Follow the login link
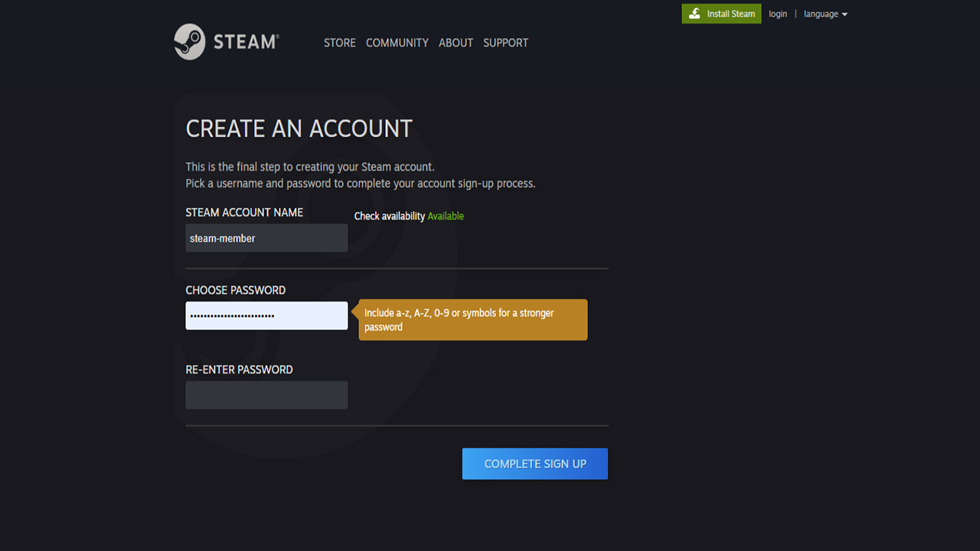Screen dimensions: 980x551 click(778, 14)
